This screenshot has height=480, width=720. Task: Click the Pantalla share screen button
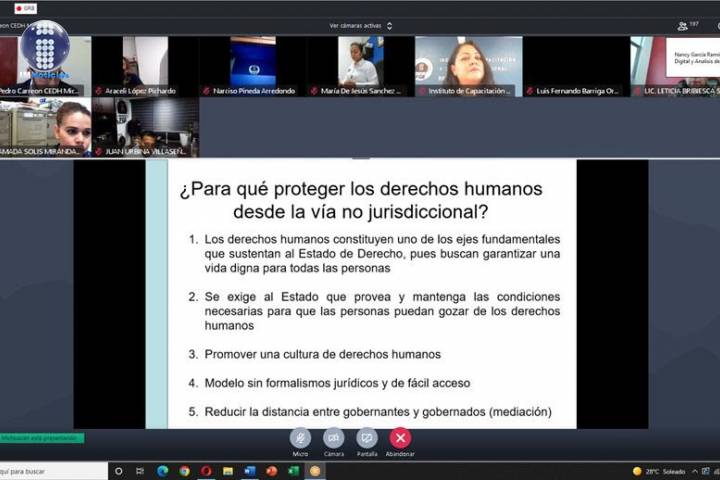[x=367, y=438]
